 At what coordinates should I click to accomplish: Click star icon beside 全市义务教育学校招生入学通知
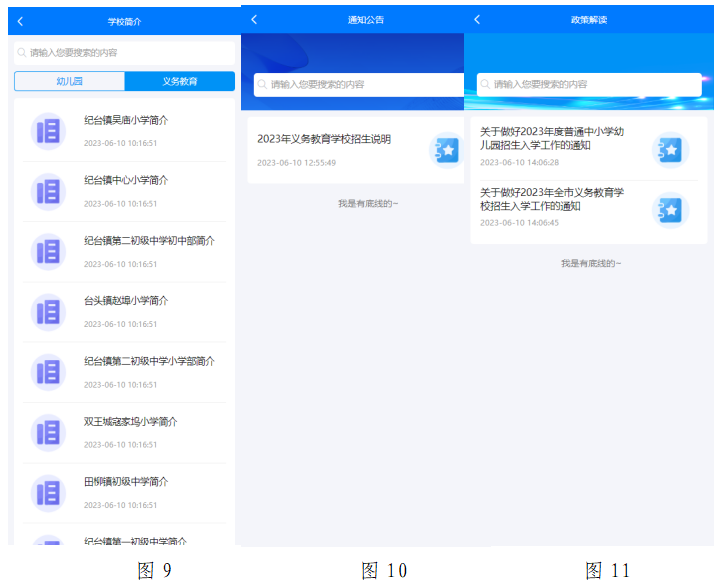[670, 211]
